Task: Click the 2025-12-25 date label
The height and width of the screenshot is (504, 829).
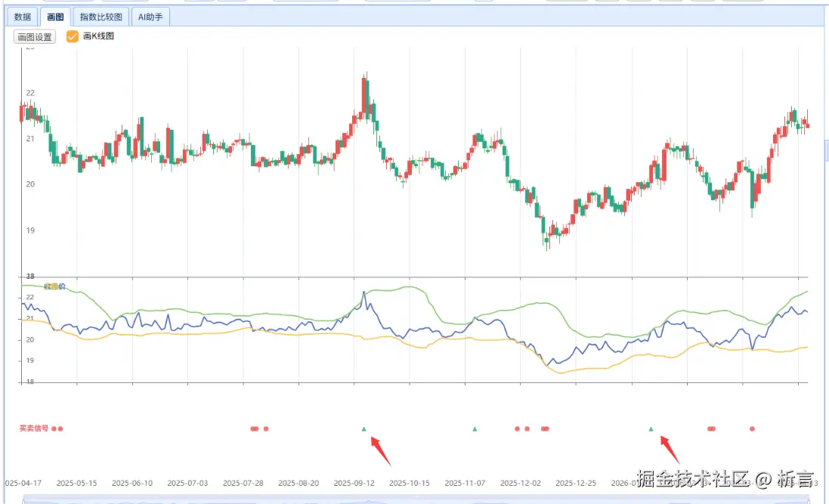Action: point(576,483)
